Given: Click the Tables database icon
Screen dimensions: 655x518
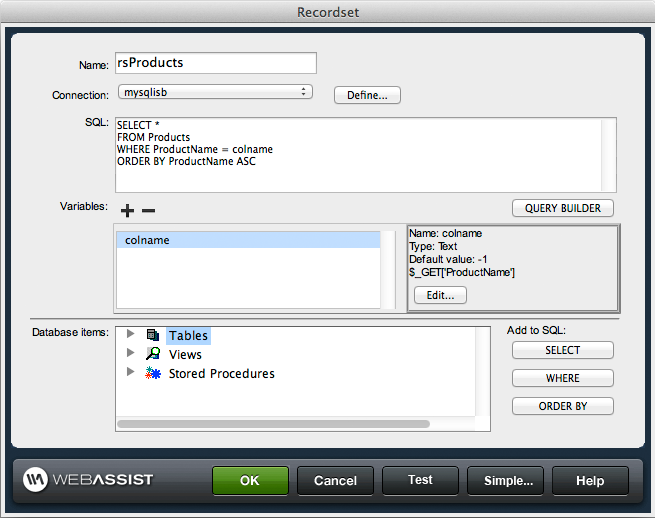Looking at the screenshot, I should (153, 335).
